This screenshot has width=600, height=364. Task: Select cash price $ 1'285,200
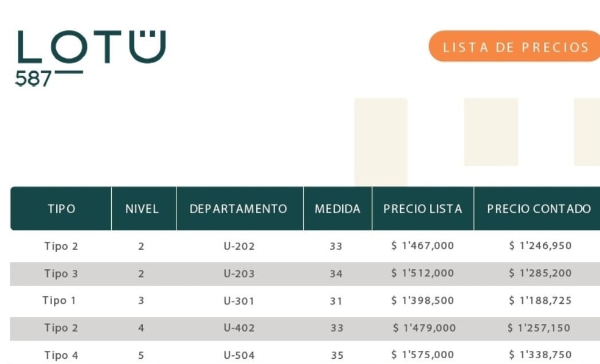pyautogui.click(x=540, y=273)
